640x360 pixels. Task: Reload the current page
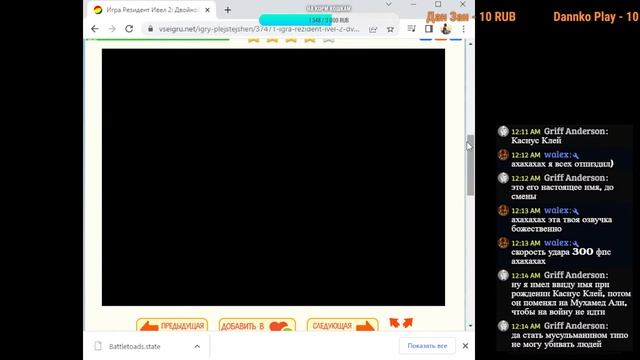click(129, 29)
